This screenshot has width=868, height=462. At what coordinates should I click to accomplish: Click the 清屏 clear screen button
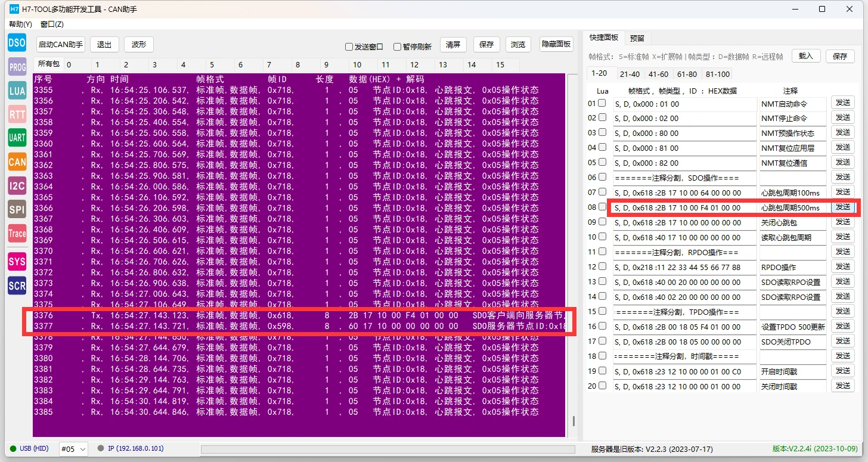pos(453,45)
